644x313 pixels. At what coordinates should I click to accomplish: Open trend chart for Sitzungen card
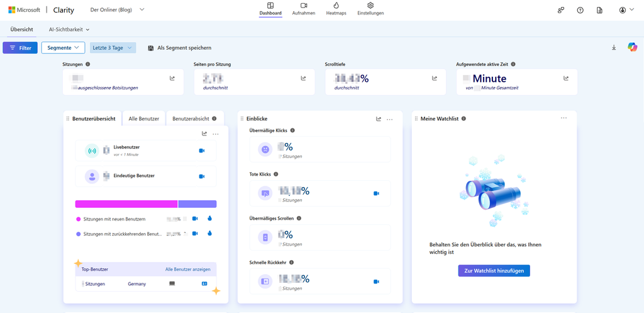pyautogui.click(x=172, y=78)
